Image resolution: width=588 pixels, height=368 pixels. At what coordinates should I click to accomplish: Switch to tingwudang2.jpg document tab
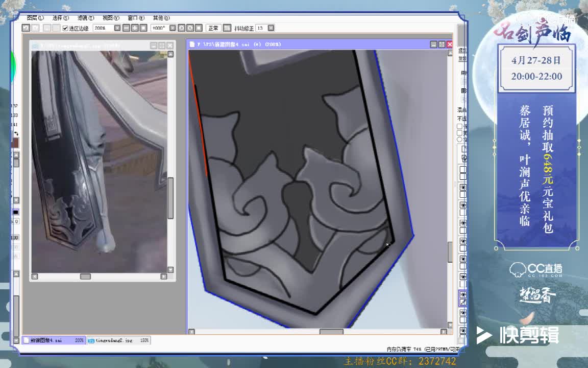tap(118, 340)
